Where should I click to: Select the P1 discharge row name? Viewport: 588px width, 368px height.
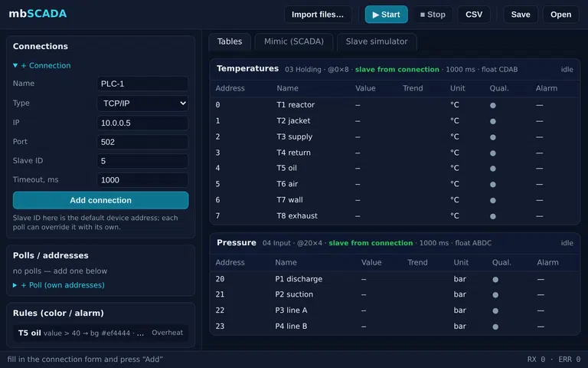(x=299, y=278)
